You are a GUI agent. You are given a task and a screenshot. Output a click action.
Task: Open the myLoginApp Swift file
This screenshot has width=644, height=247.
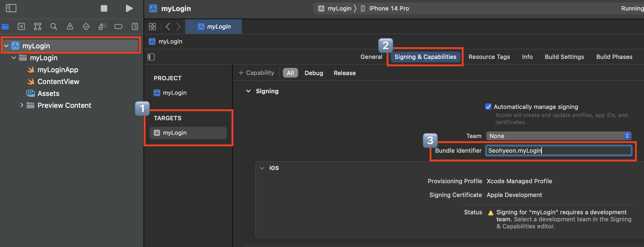[x=58, y=70]
